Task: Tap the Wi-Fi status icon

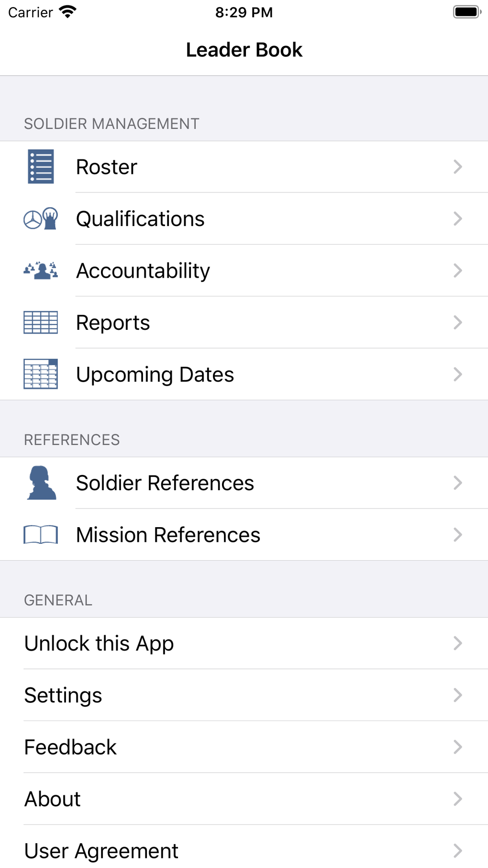Action: (68, 12)
